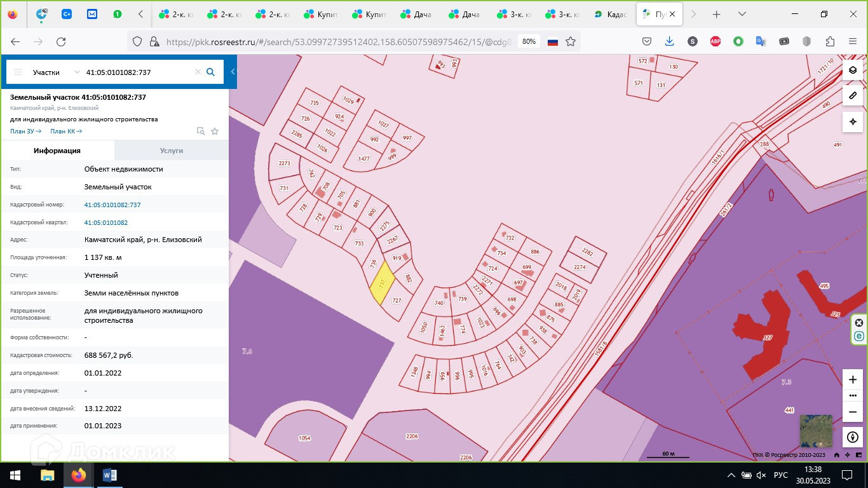Select the ruler measurement tool
Viewport: 868px width, 488px height.
(x=853, y=95)
